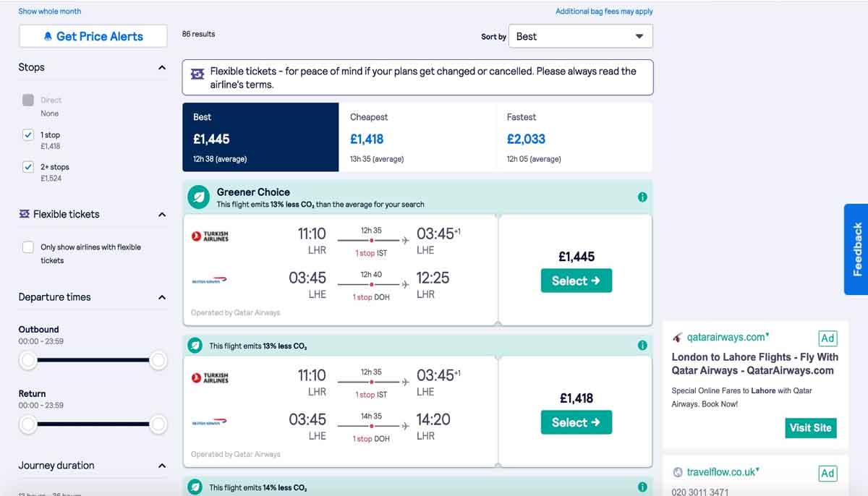This screenshot has height=496, width=868.
Task: Click British Airways logo in second flight card
Action: 210,422
